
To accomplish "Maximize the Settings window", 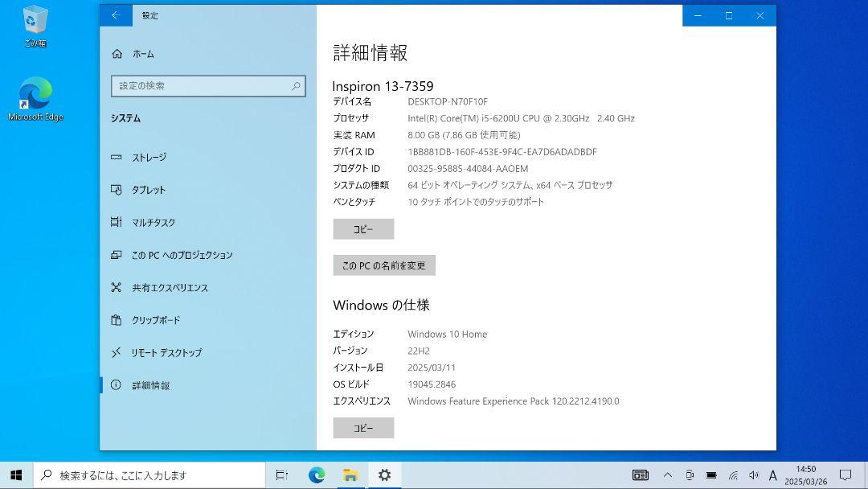I will click(x=729, y=15).
